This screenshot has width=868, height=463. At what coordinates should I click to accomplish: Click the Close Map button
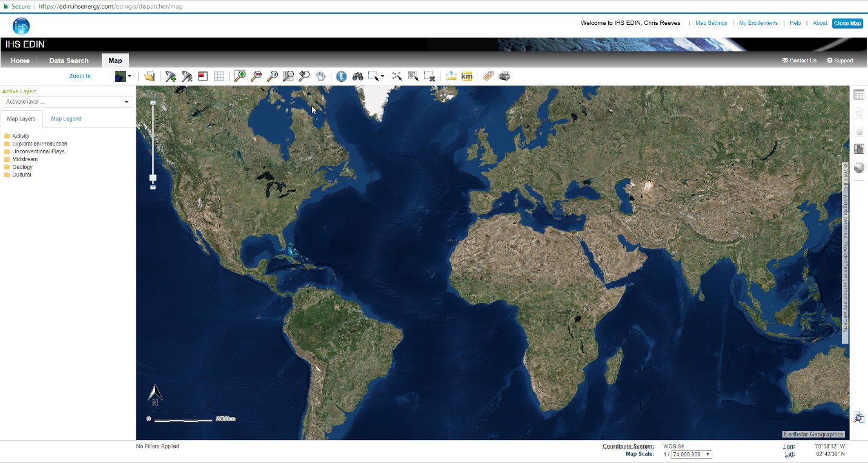click(x=847, y=23)
